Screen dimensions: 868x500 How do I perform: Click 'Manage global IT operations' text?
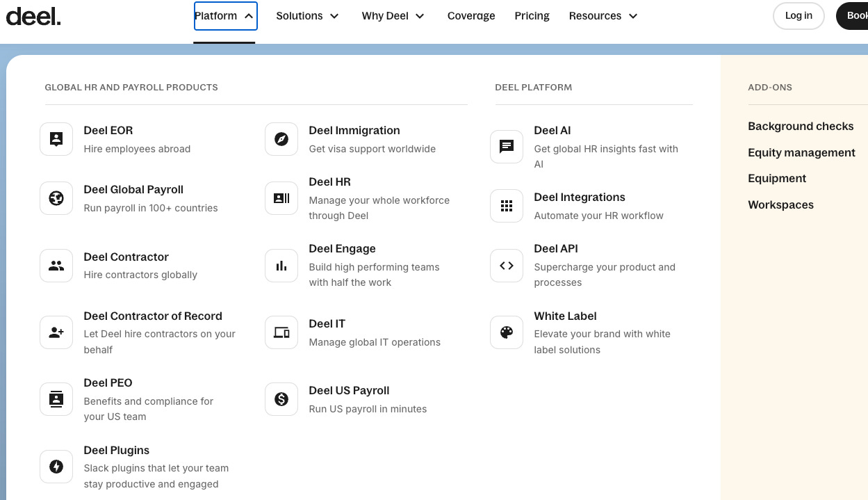point(375,342)
